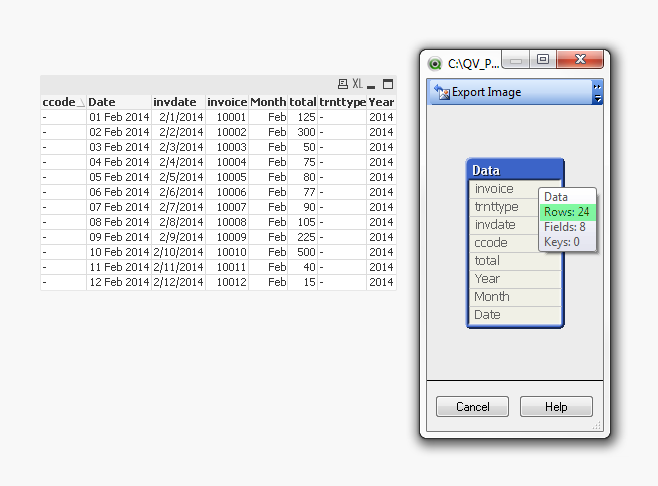Select the invdate field in Data table

(x=504, y=225)
